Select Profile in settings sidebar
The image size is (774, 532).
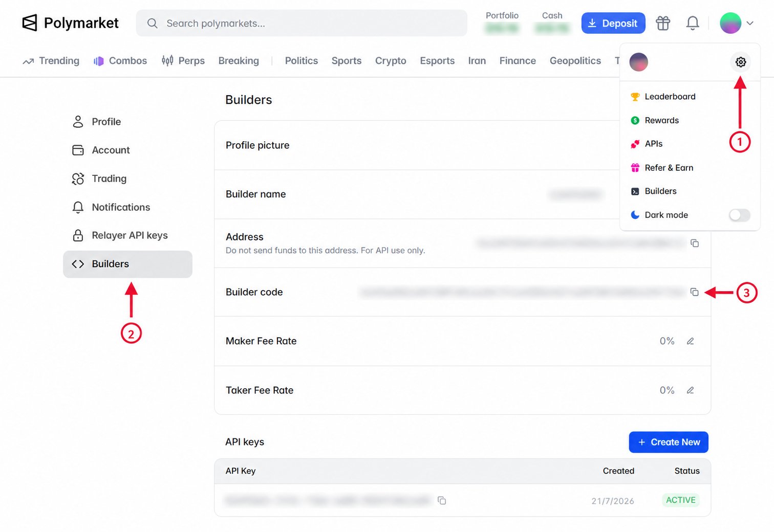click(127, 122)
